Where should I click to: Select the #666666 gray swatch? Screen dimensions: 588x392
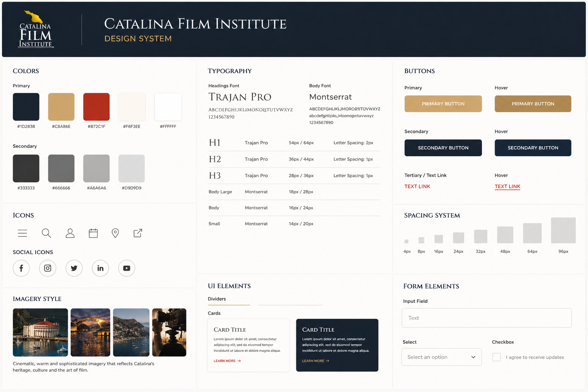tap(61, 168)
